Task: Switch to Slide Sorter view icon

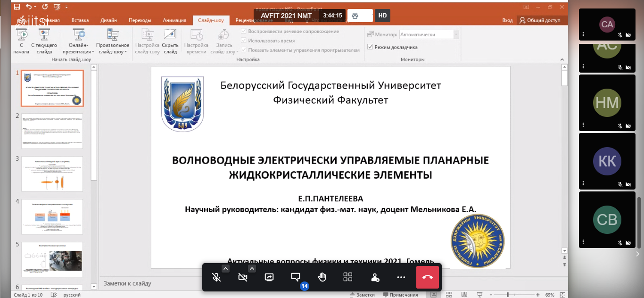Action: coord(450,295)
